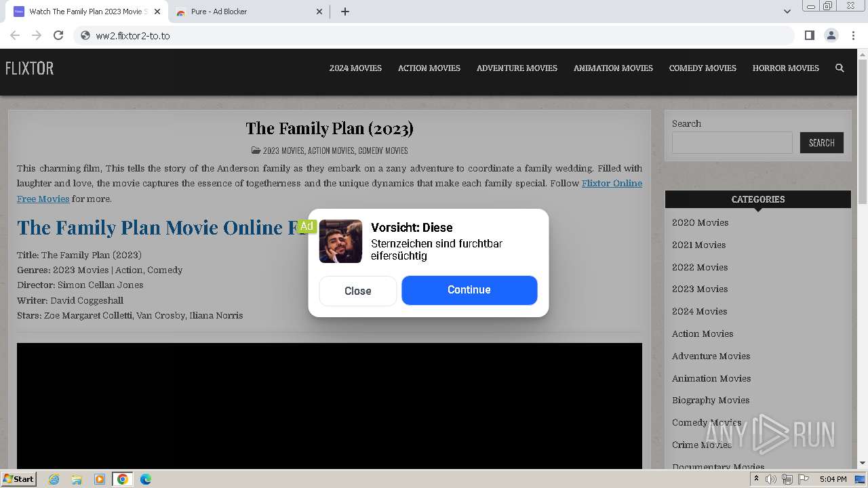Image resolution: width=868 pixels, height=488 pixels.
Task: Open ACTION MOVIES tag under title
Action: pos(331,150)
